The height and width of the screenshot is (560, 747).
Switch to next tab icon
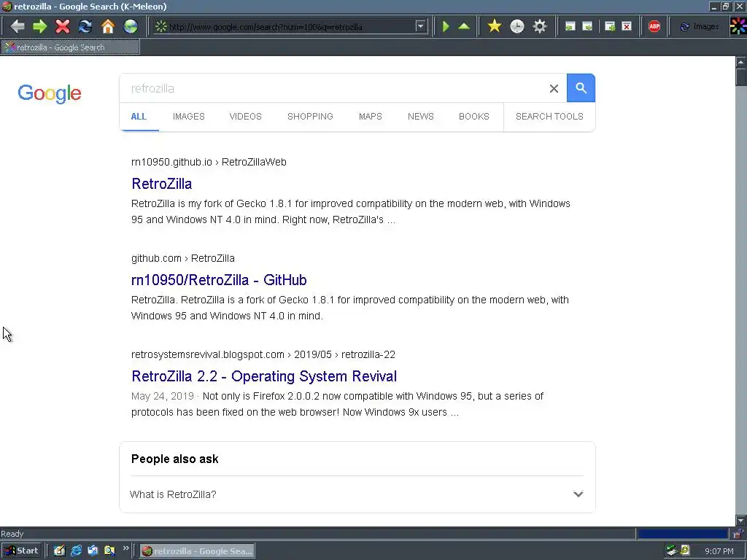(x=587, y=26)
